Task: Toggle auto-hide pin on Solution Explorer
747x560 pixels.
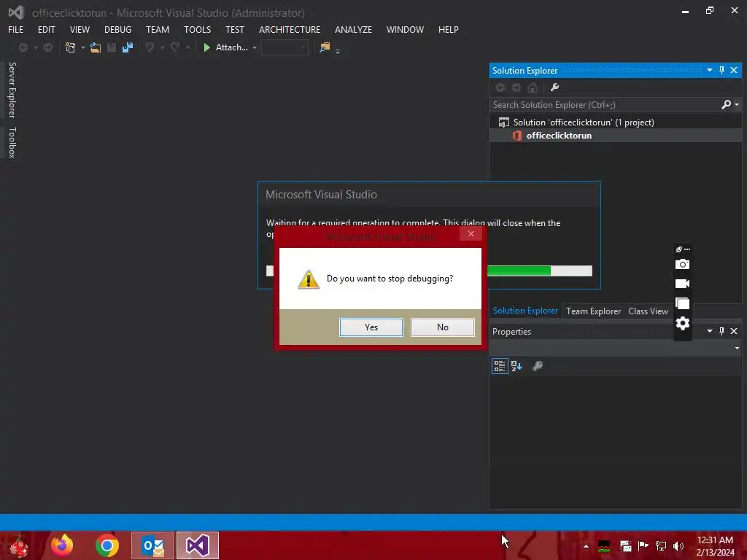Action: point(721,70)
